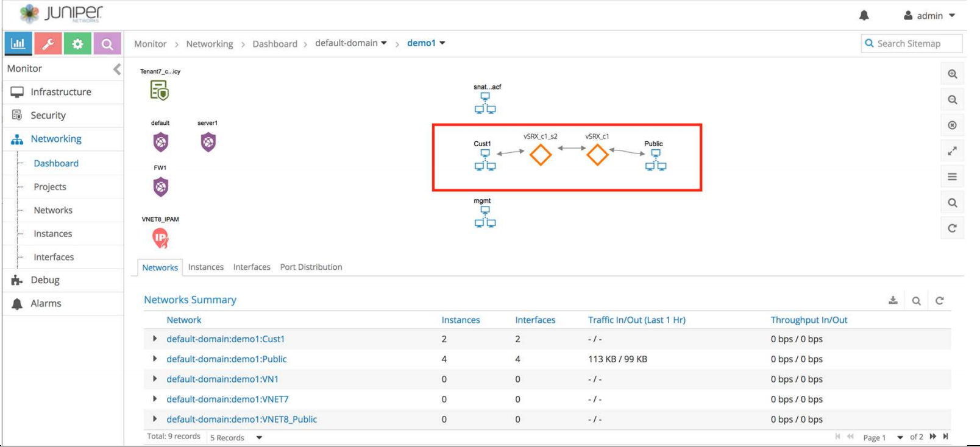This screenshot has width=980, height=447.
Task: Open the 5 Records page-size dropdown
Action: [236, 437]
